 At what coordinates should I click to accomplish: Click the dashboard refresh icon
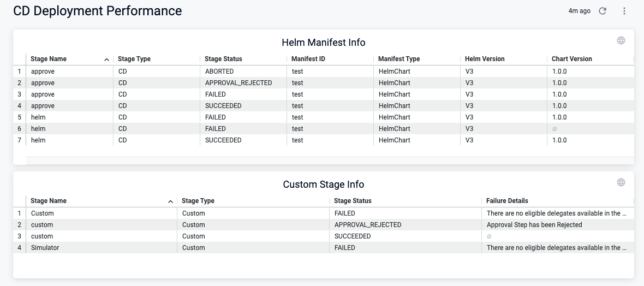point(603,11)
